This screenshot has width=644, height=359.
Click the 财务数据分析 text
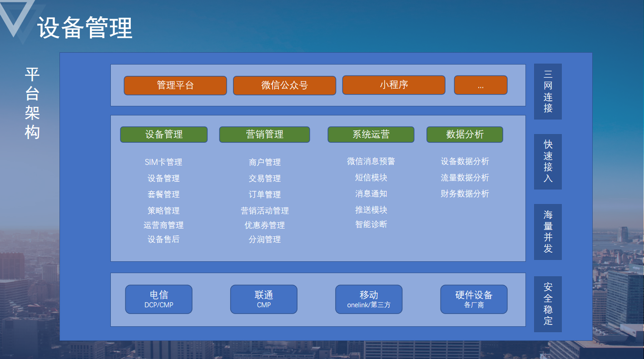pyautogui.click(x=465, y=194)
